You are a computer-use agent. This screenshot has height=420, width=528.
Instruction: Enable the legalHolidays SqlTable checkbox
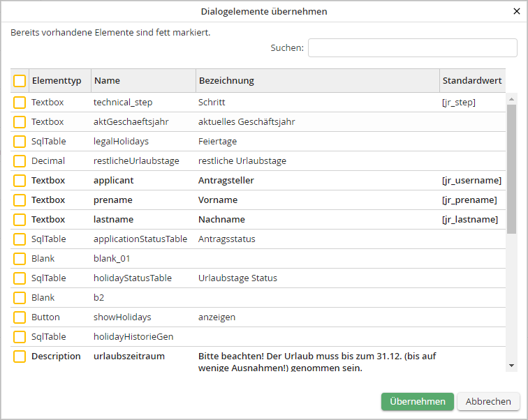tap(20, 142)
